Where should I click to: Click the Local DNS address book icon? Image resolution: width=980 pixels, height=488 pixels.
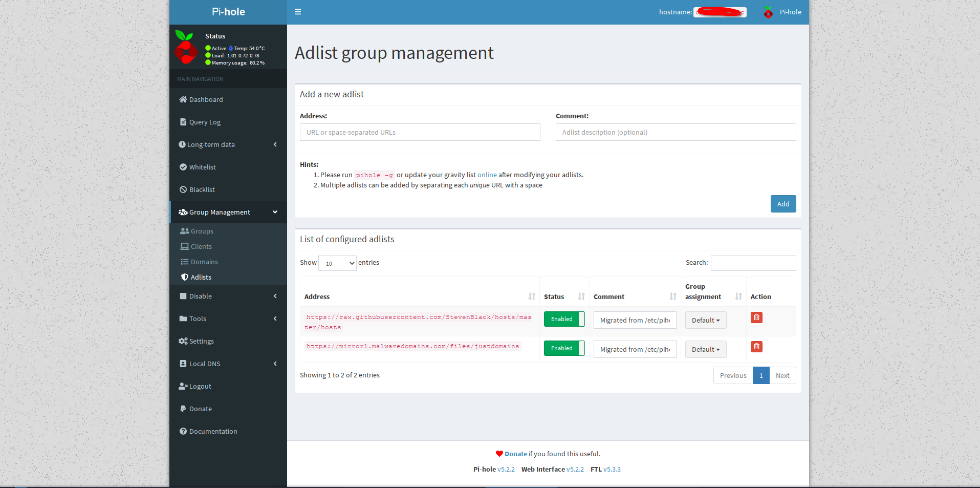pyautogui.click(x=183, y=364)
